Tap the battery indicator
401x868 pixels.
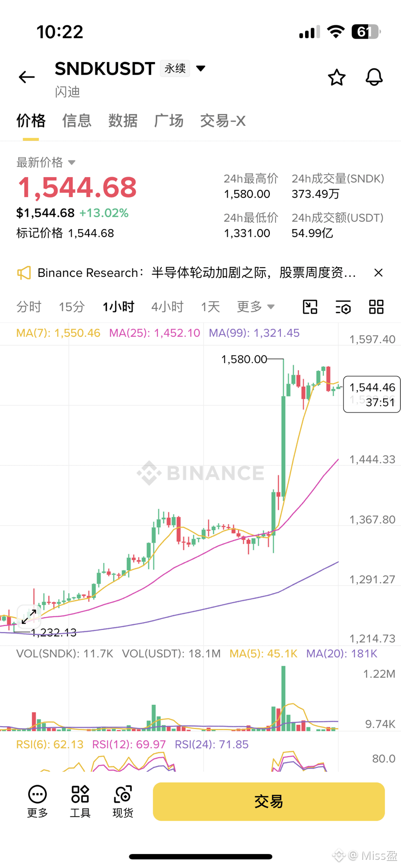point(366,32)
